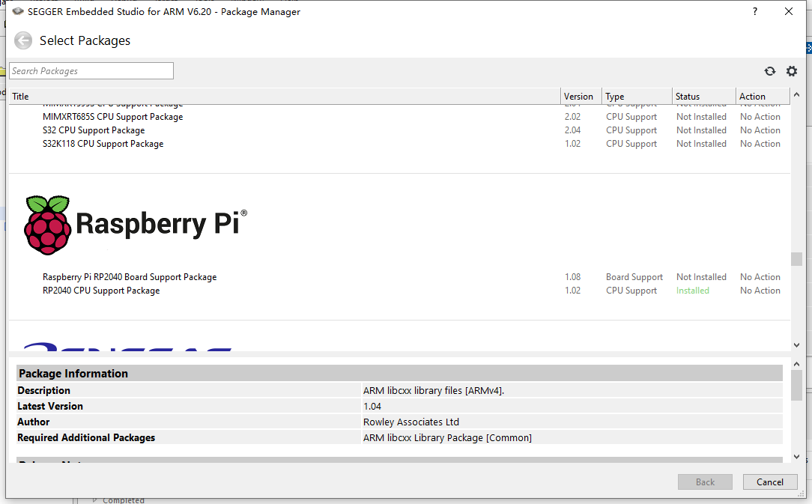Click the Author label

34,422
